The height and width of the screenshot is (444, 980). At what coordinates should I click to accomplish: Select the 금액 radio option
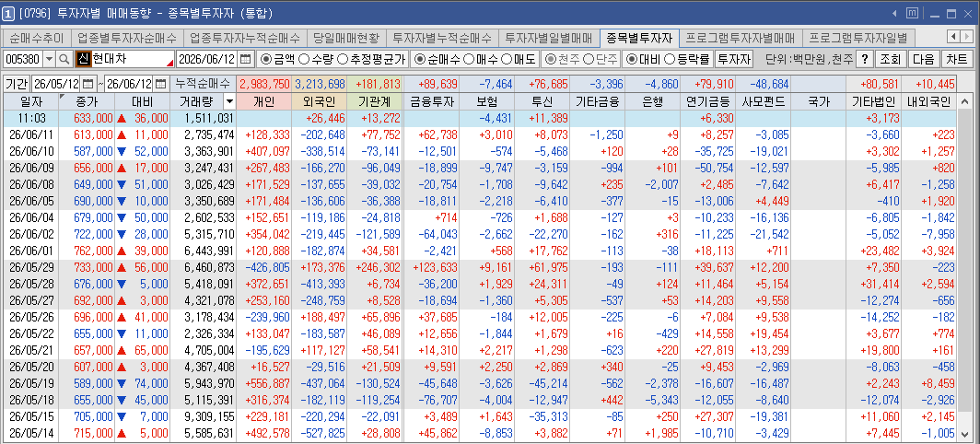265,59
